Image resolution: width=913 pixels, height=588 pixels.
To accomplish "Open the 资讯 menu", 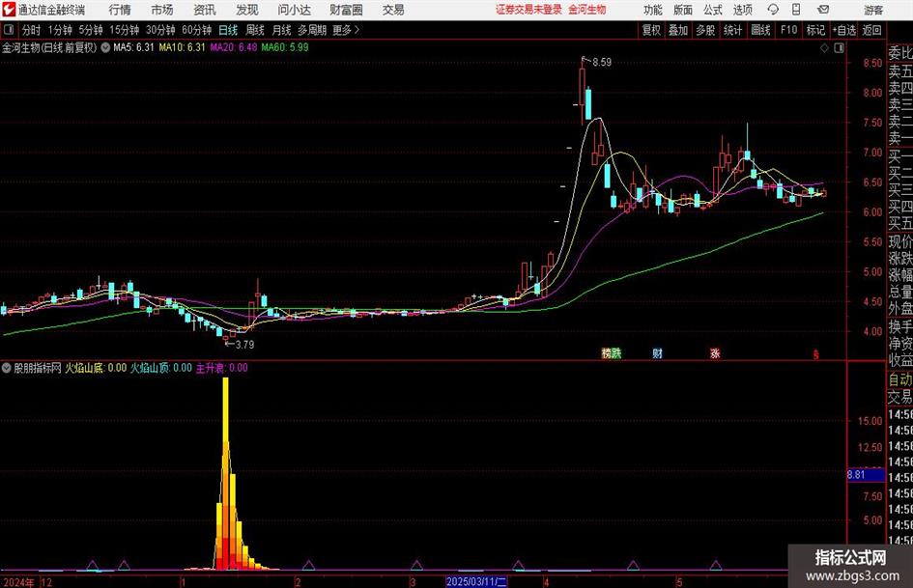I will (x=205, y=10).
